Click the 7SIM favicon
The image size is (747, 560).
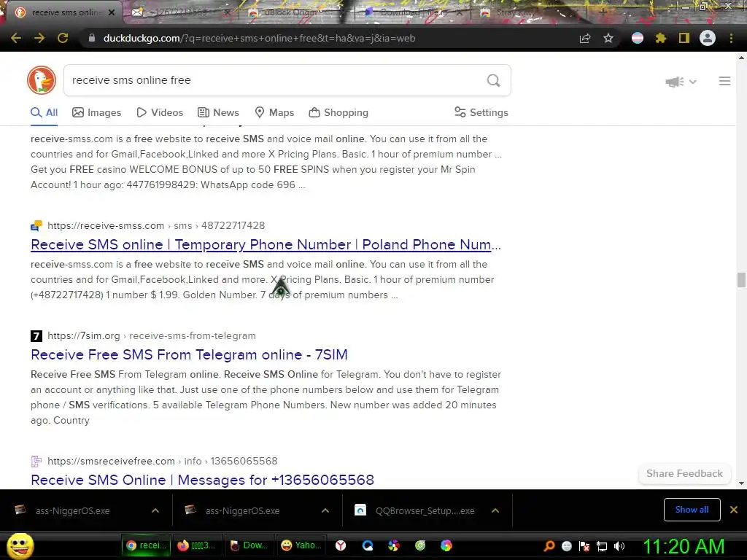click(x=36, y=336)
